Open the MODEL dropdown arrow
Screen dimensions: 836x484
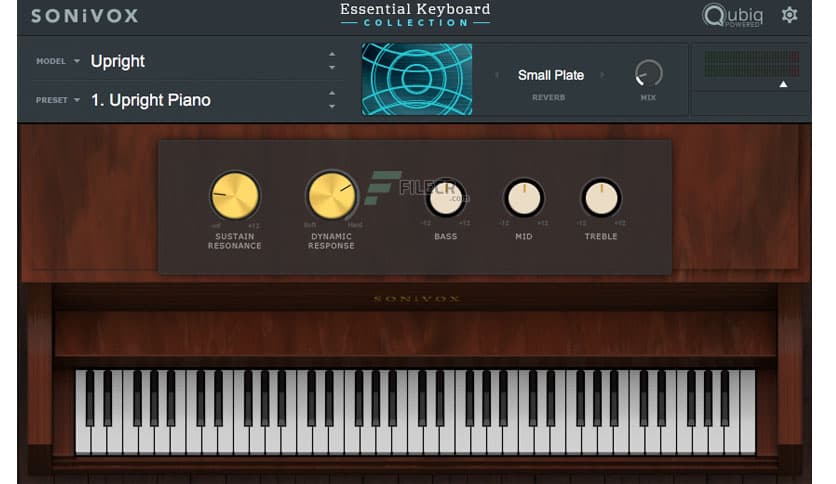tap(77, 61)
